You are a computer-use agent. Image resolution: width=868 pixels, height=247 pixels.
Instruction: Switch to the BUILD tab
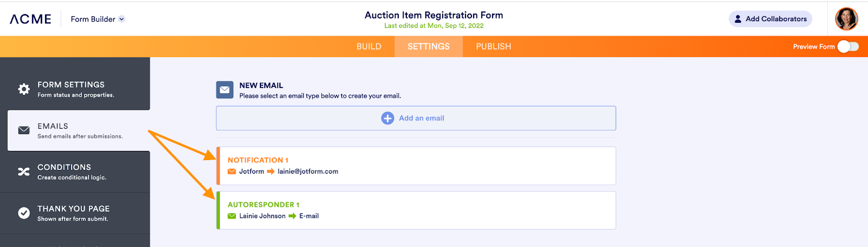pos(369,47)
